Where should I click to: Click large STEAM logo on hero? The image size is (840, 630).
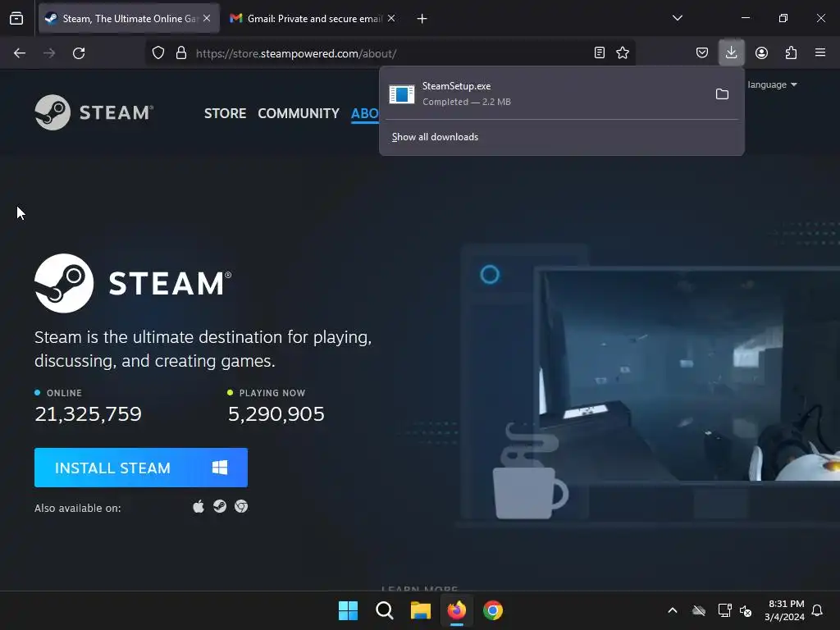[133, 283]
